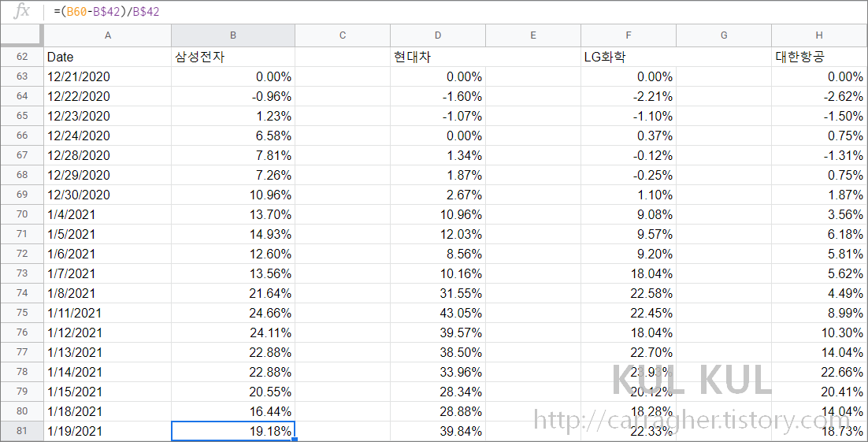Select column B header
This screenshot has width=868, height=442.
[233, 35]
